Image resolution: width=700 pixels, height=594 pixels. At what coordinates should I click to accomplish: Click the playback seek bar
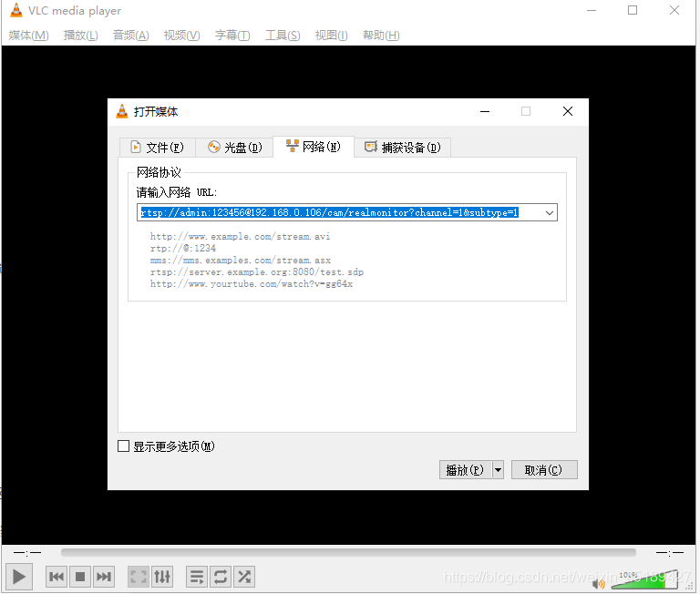coord(348,552)
